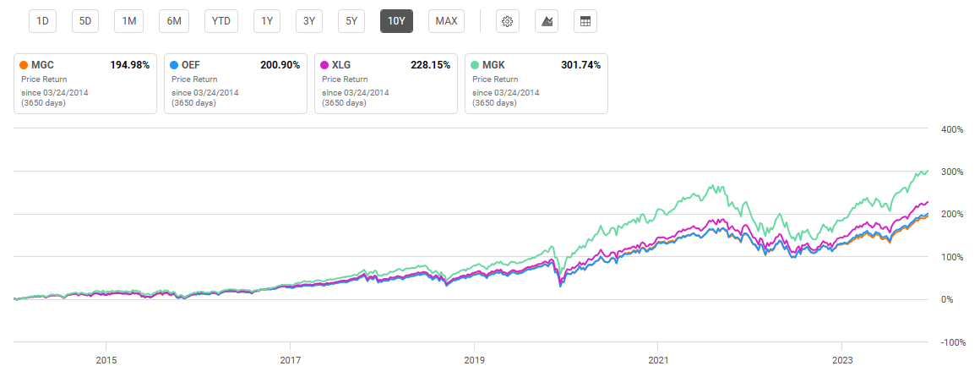
Task: Switch chart to 1M range
Action: 129,21
